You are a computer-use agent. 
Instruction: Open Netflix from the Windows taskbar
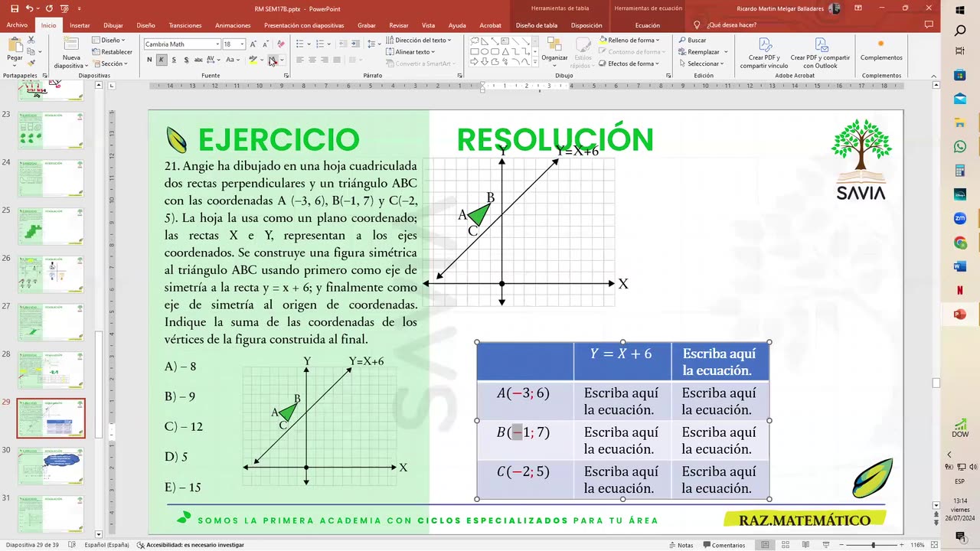pos(960,291)
